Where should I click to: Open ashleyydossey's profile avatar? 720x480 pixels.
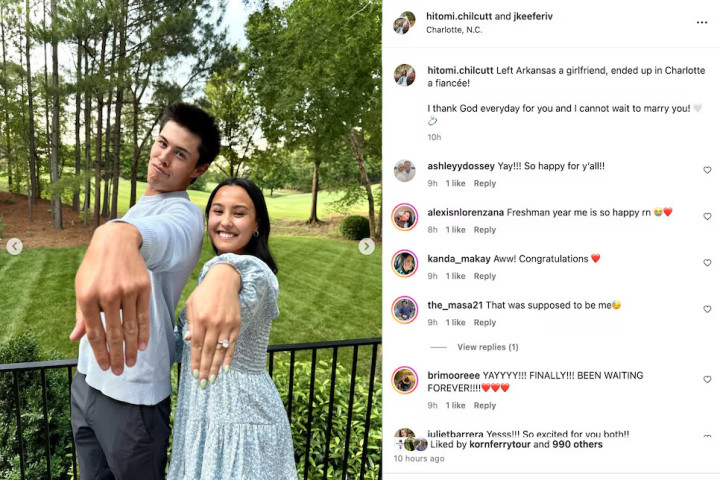(405, 171)
